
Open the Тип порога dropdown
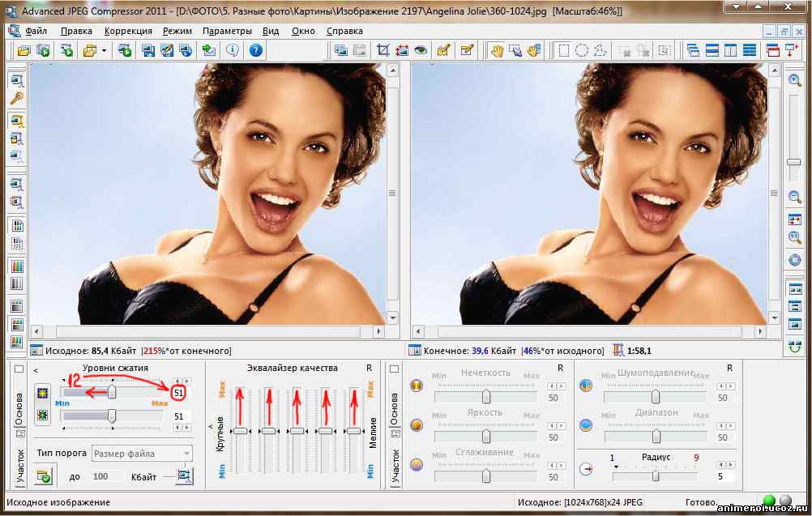point(142,454)
